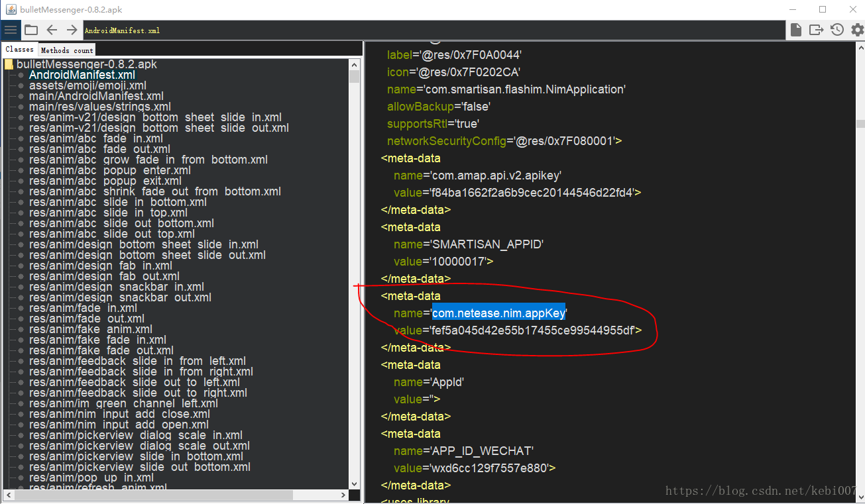This screenshot has width=865, height=504.
Task: Select res/anim/abc slide in bottom.xml
Action: 118,202
